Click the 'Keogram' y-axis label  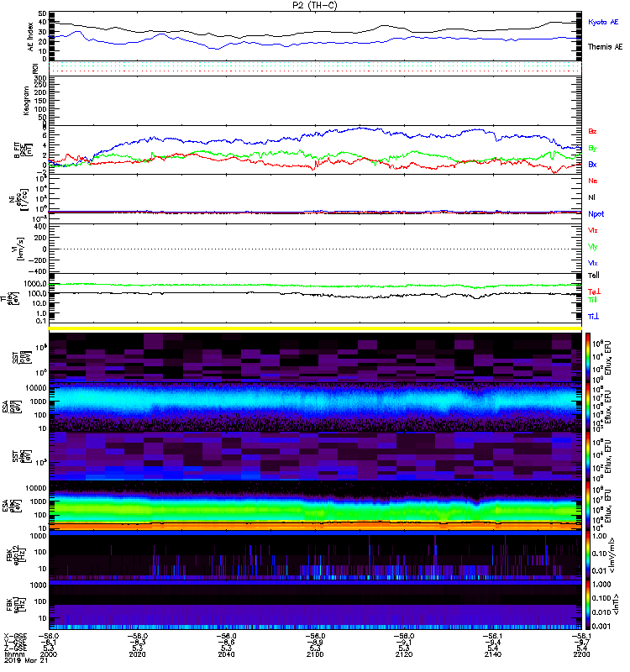[26, 100]
